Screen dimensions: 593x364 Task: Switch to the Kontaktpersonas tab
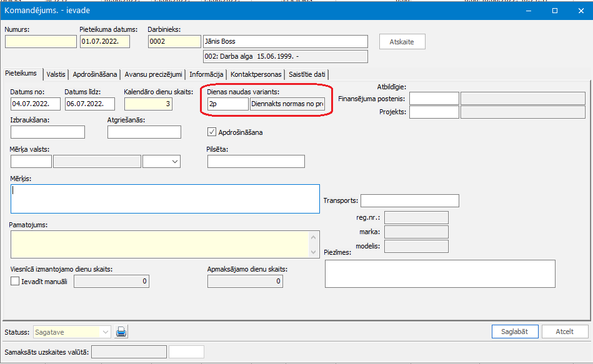pos(256,74)
